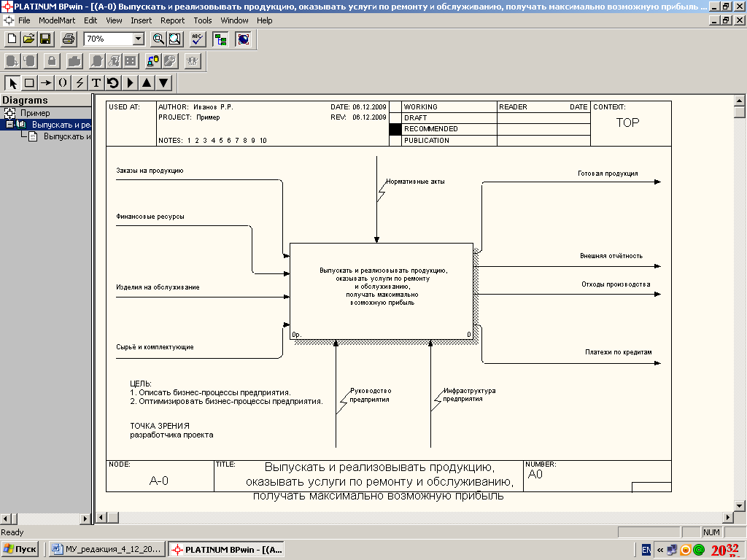Select the zoom magnifier tool
747x560 pixels.
158,39
